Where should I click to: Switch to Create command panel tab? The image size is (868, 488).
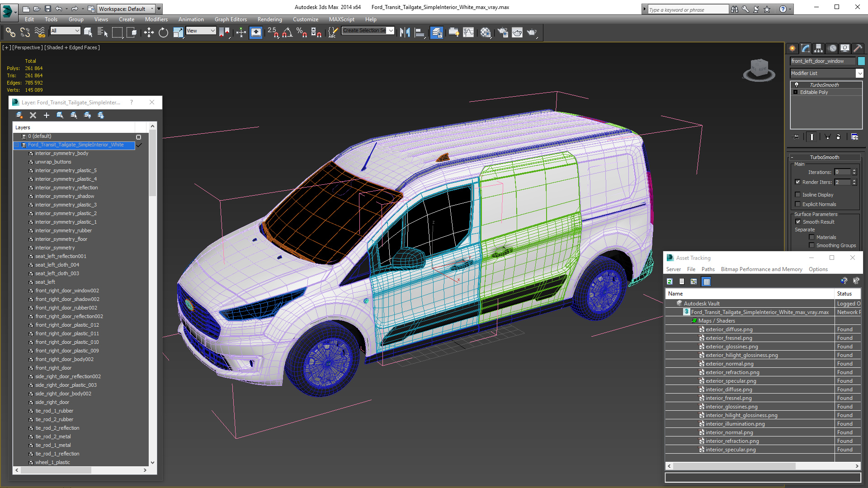(793, 48)
